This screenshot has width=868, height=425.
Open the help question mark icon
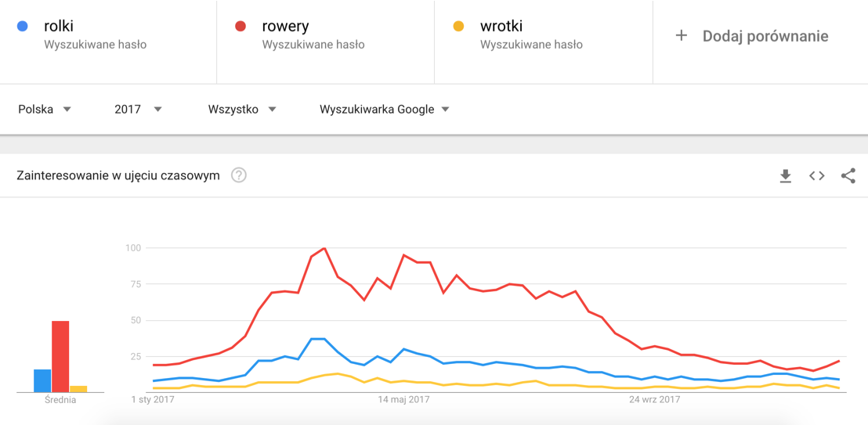pyautogui.click(x=239, y=175)
